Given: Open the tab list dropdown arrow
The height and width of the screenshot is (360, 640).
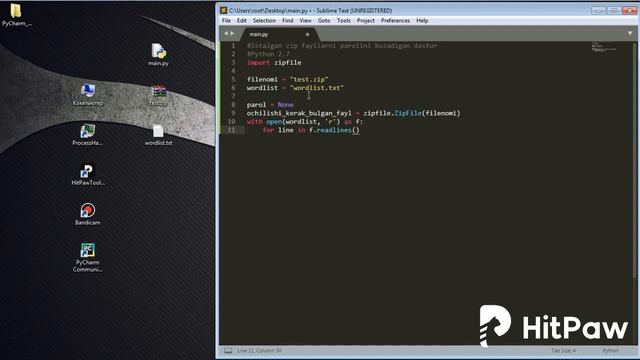Looking at the screenshot, I should (630, 33).
